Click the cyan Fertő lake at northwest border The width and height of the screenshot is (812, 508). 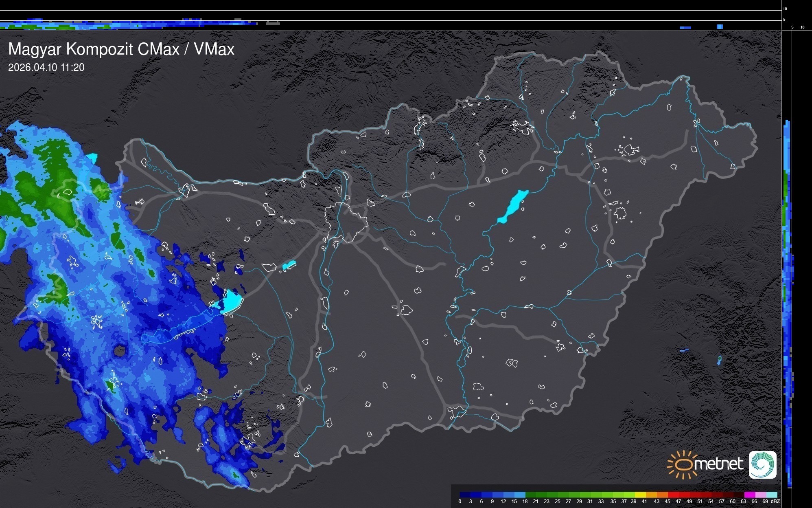(x=92, y=158)
